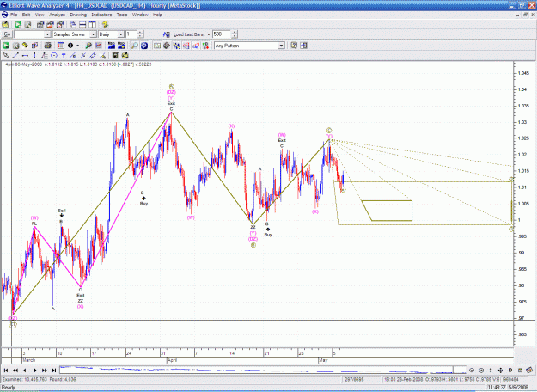Screen dimensions: 537x392
Task: Click the question-mark help icon right of Any Pattern
Action: [294, 46]
